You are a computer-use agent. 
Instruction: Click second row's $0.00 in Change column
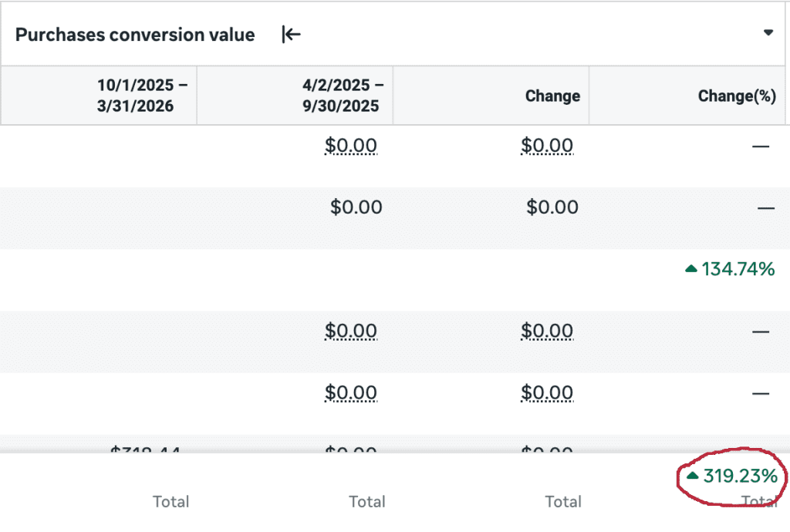[552, 207]
